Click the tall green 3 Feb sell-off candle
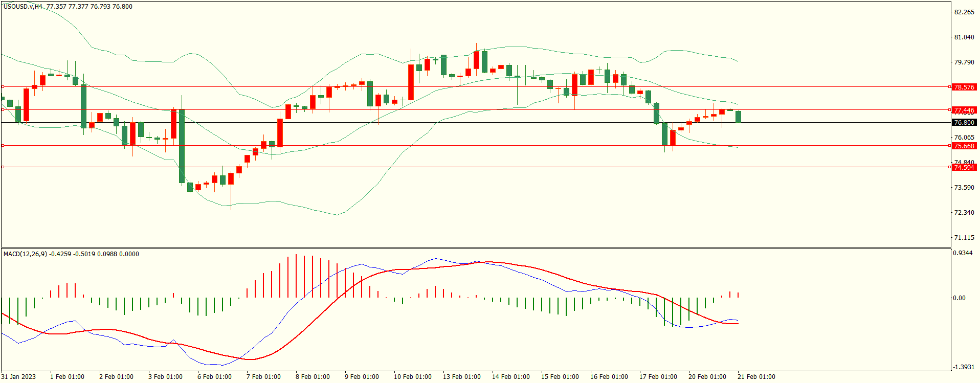 point(182,146)
